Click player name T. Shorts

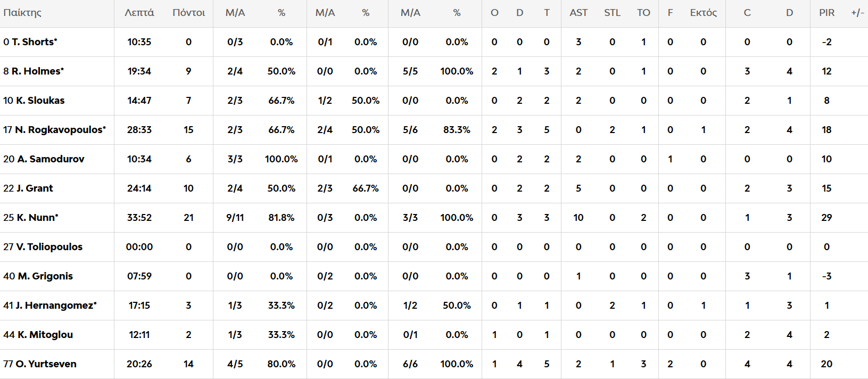pos(34,42)
